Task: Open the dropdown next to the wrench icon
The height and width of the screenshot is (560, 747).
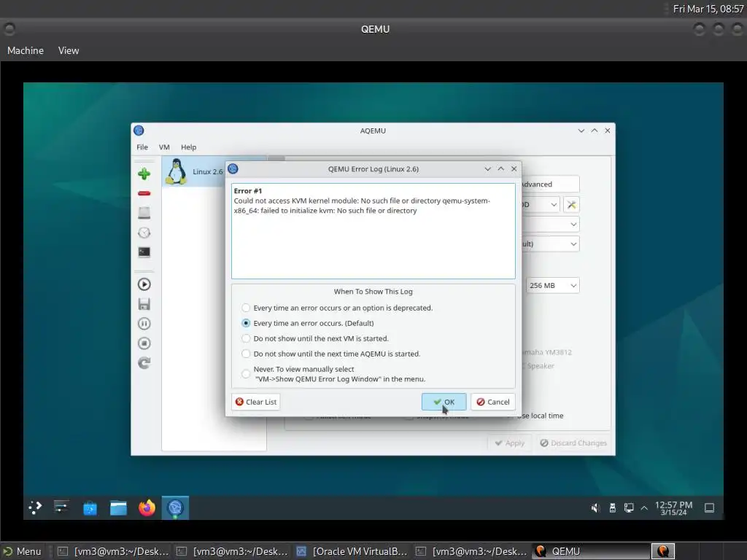Action: [x=541, y=205]
